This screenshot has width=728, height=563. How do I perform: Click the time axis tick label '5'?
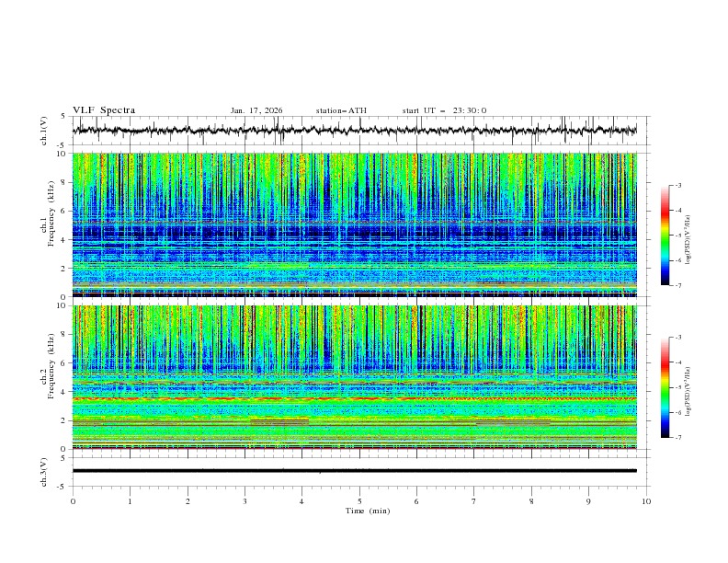[359, 501]
